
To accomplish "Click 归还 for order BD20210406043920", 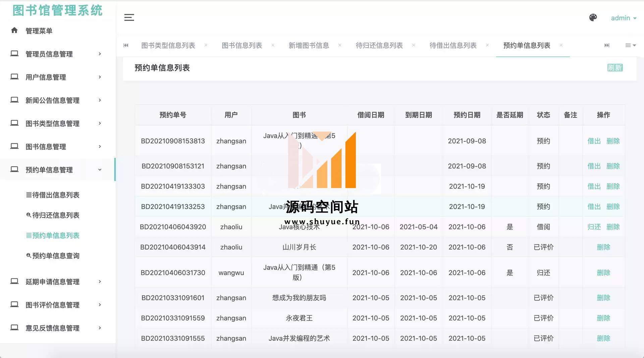I will 594,227.
